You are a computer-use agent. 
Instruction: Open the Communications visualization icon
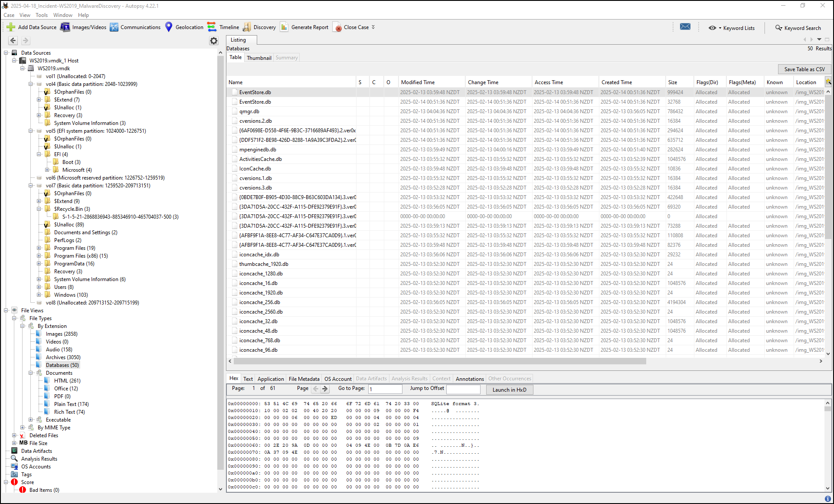point(114,27)
